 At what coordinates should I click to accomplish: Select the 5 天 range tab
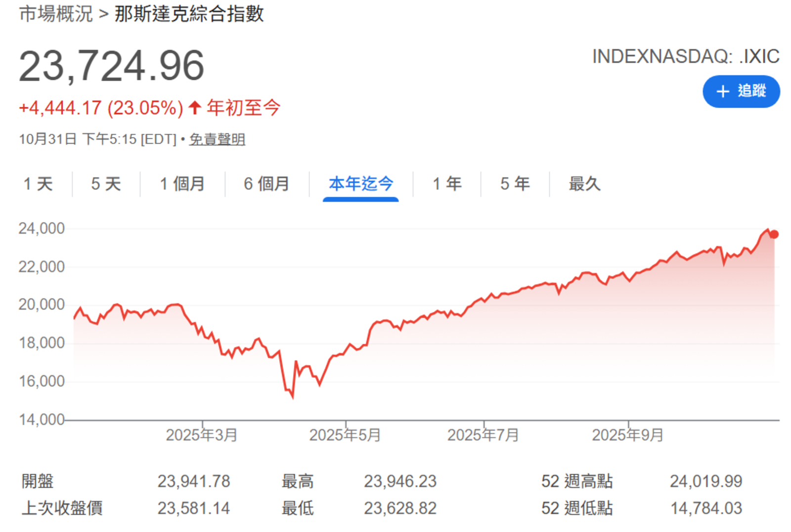[x=106, y=184]
